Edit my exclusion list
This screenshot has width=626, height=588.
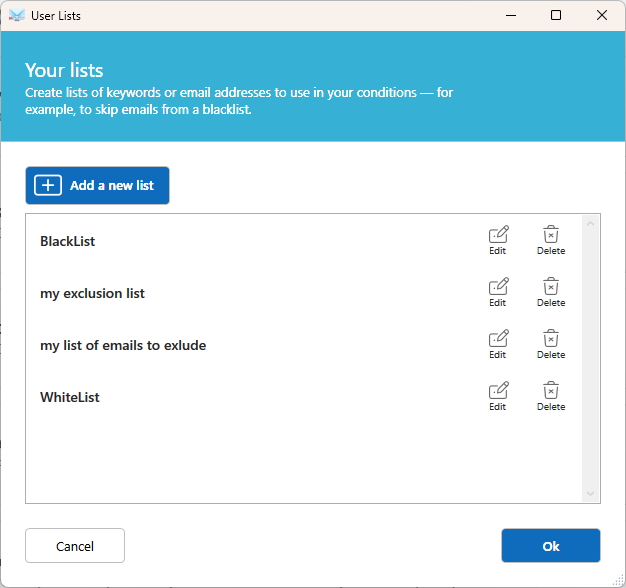pyautogui.click(x=498, y=292)
